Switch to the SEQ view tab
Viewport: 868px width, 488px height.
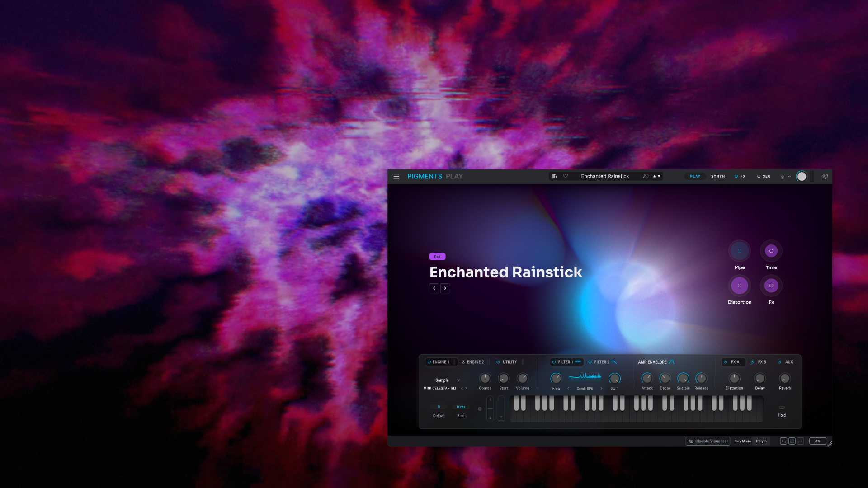click(x=767, y=176)
